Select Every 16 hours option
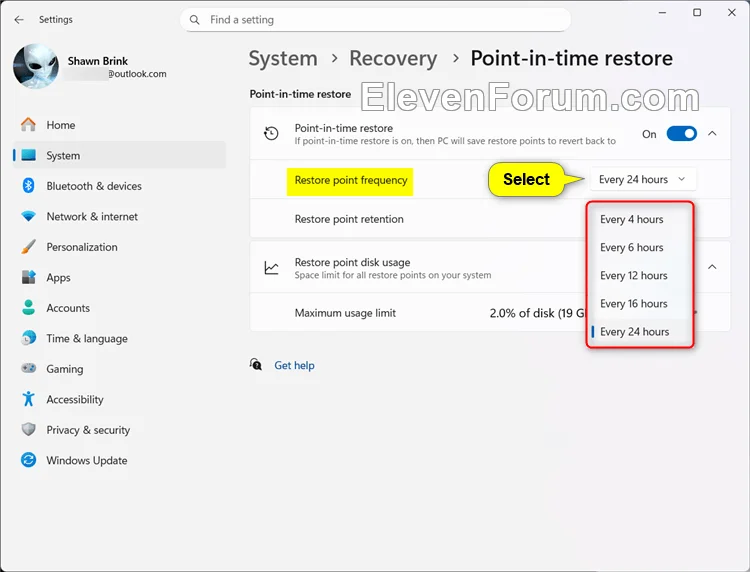The height and width of the screenshot is (572, 750). click(x=640, y=304)
